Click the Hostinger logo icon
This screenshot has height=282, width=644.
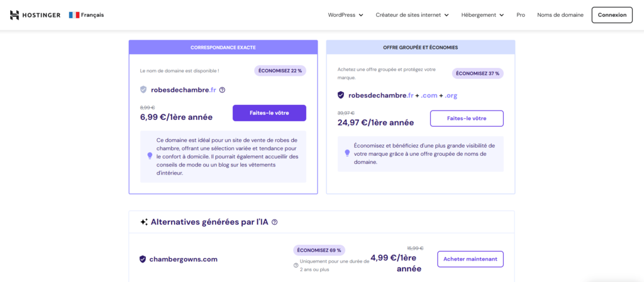tap(14, 15)
